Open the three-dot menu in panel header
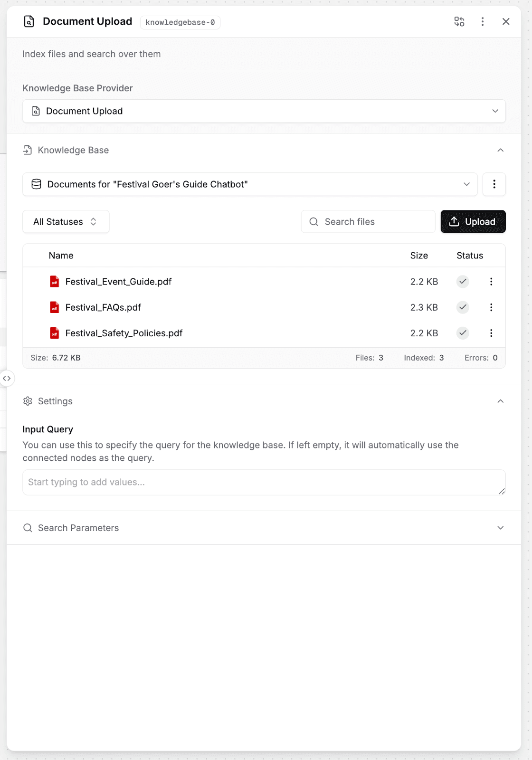The width and height of the screenshot is (532, 760). click(x=483, y=21)
